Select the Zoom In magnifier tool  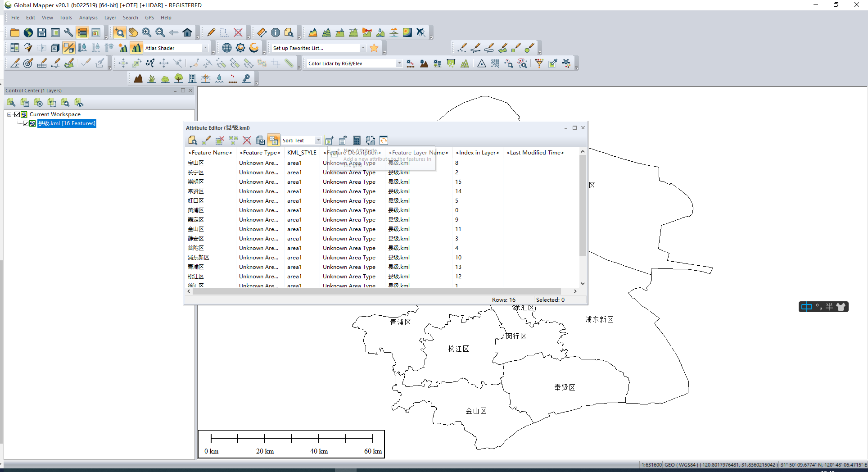click(x=146, y=32)
